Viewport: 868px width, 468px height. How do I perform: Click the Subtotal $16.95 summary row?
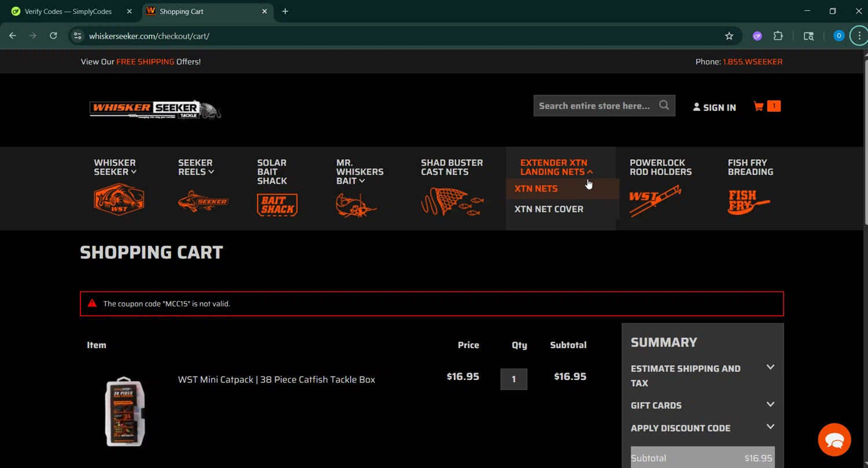pyautogui.click(x=703, y=458)
